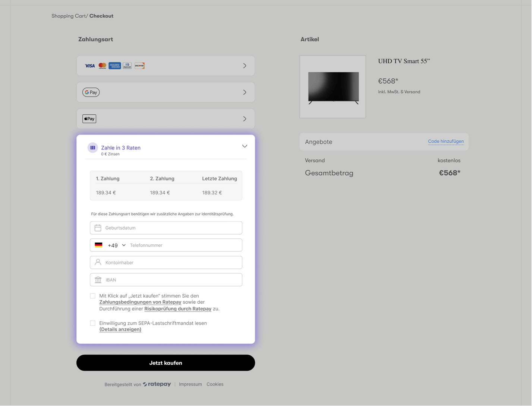Enable the SEPA-Lastschriftmandat consent checkbox
Viewport: 532px width, 406px height.
93,323
